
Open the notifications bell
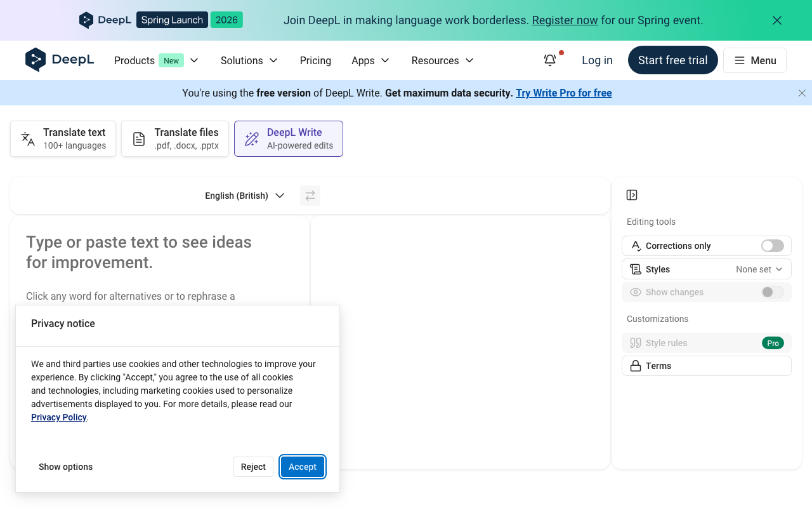pos(549,60)
